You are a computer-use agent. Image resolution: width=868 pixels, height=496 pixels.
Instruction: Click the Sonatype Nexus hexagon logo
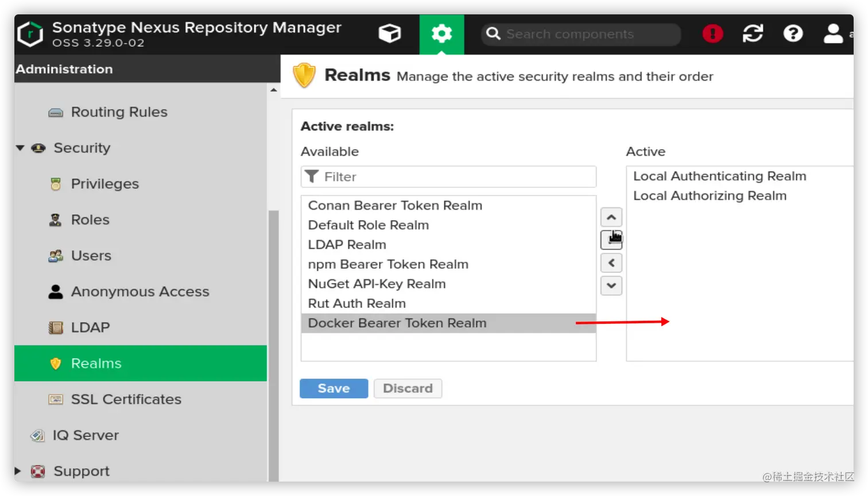pos(30,34)
